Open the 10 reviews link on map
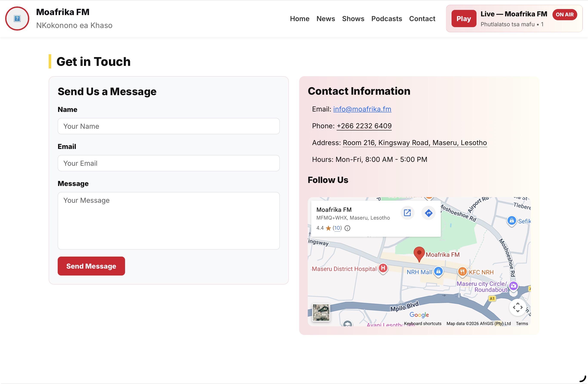Image resolution: width=588 pixels, height=384 pixels. (337, 228)
